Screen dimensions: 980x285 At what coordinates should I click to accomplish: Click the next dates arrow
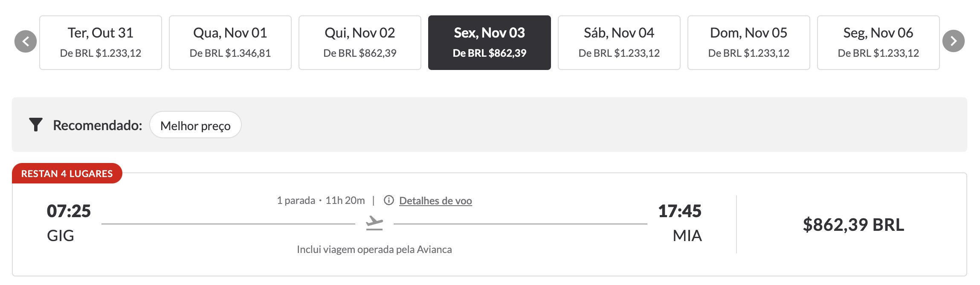click(x=954, y=41)
